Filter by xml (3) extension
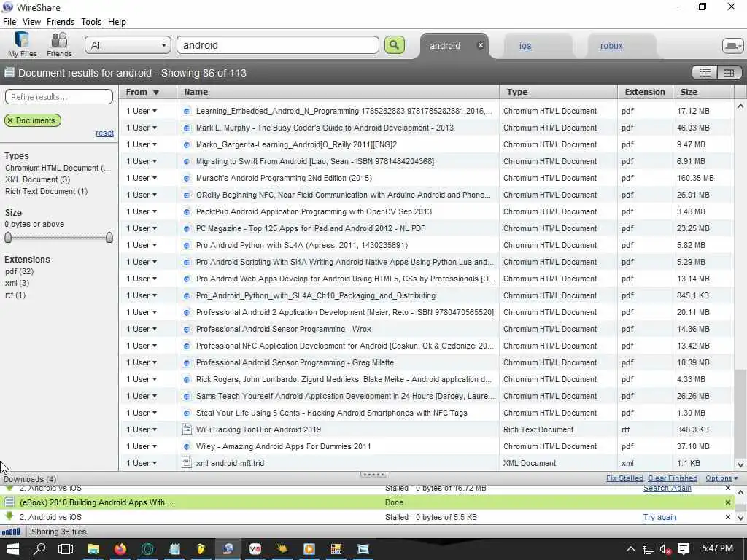 tap(18, 283)
